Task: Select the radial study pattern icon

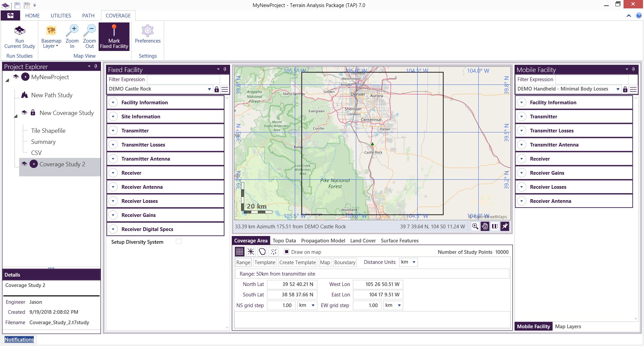Action: 251,251
